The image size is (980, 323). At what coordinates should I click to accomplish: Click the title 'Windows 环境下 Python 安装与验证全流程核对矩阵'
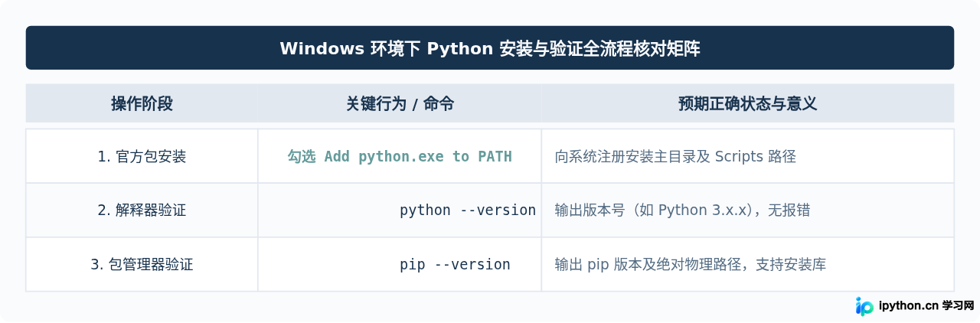pos(490,48)
